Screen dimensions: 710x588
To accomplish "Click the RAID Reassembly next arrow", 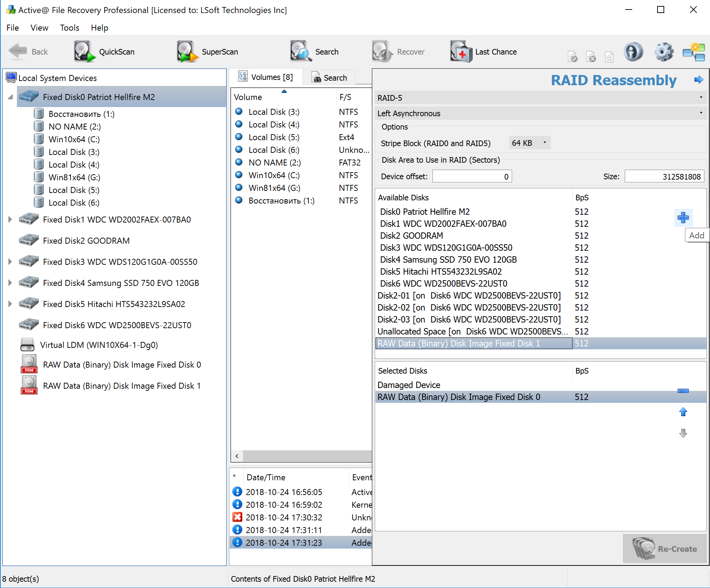I will [698, 80].
